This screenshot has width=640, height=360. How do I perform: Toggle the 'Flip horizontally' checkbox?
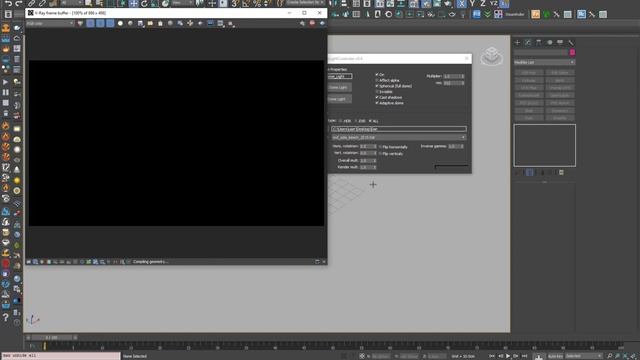click(380, 147)
